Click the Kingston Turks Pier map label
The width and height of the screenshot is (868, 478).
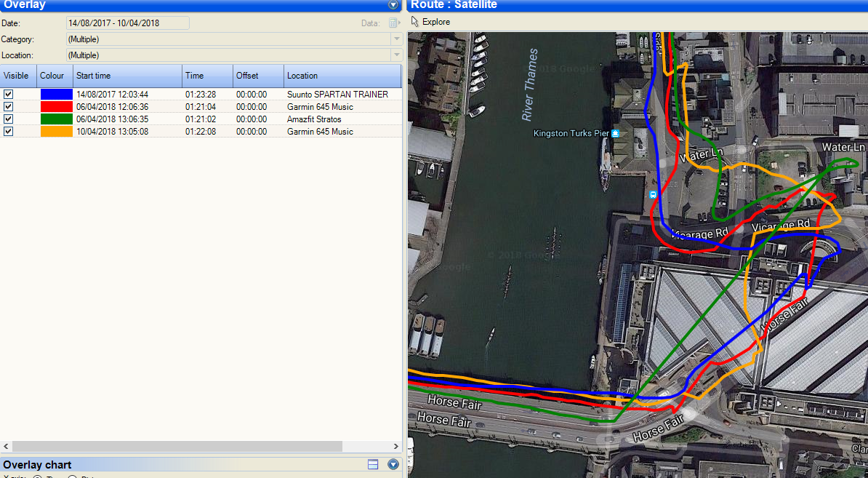571,133
